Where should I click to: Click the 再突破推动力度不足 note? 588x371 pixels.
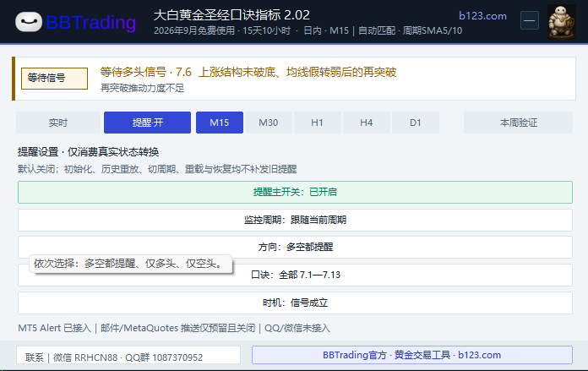142,88
